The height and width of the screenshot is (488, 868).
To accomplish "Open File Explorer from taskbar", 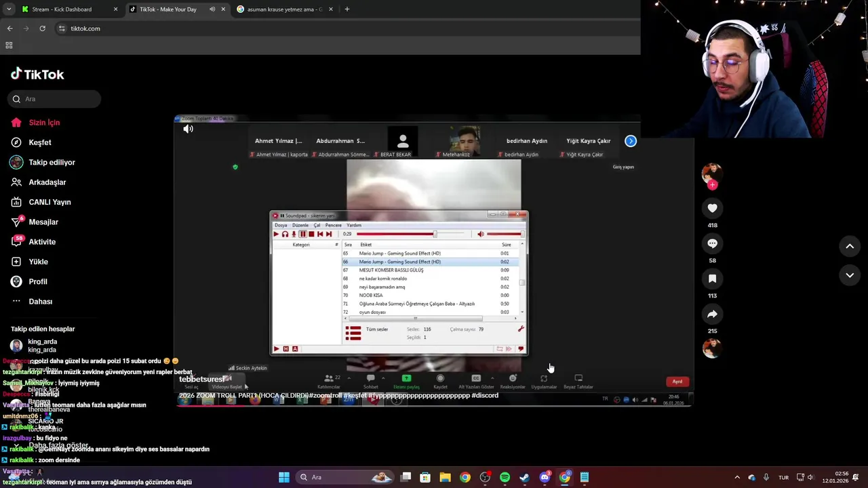I will click(445, 477).
